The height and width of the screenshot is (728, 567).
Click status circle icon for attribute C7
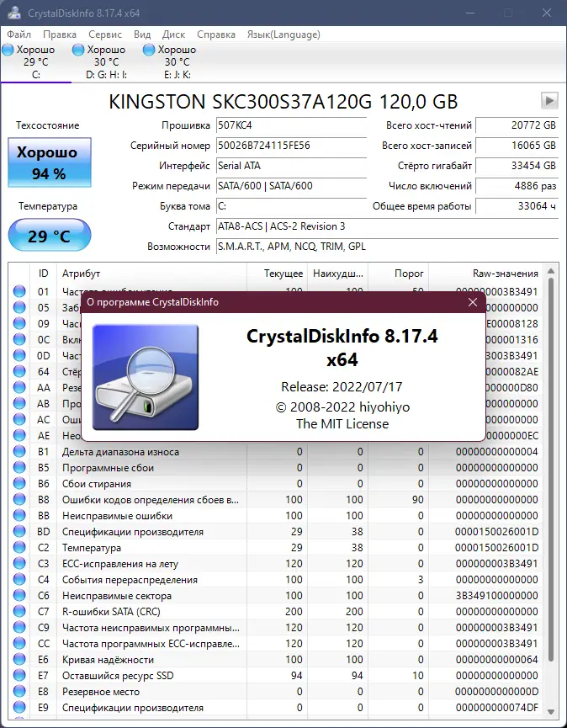tap(19, 612)
